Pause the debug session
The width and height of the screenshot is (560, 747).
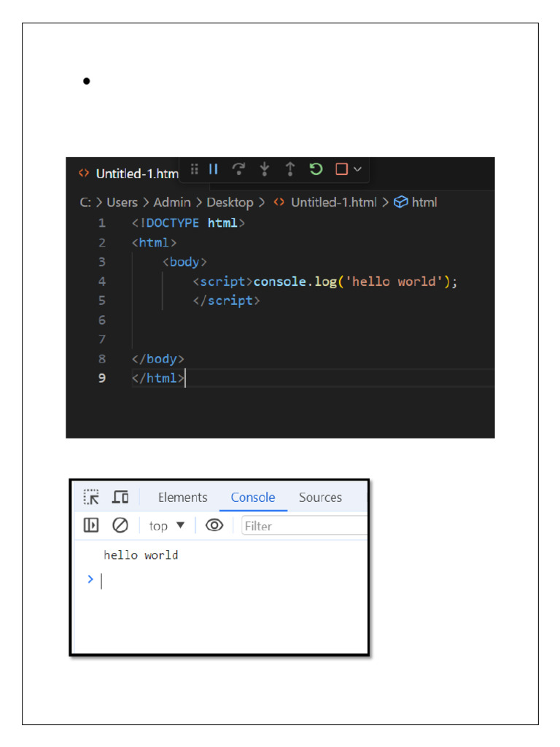[214, 169]
